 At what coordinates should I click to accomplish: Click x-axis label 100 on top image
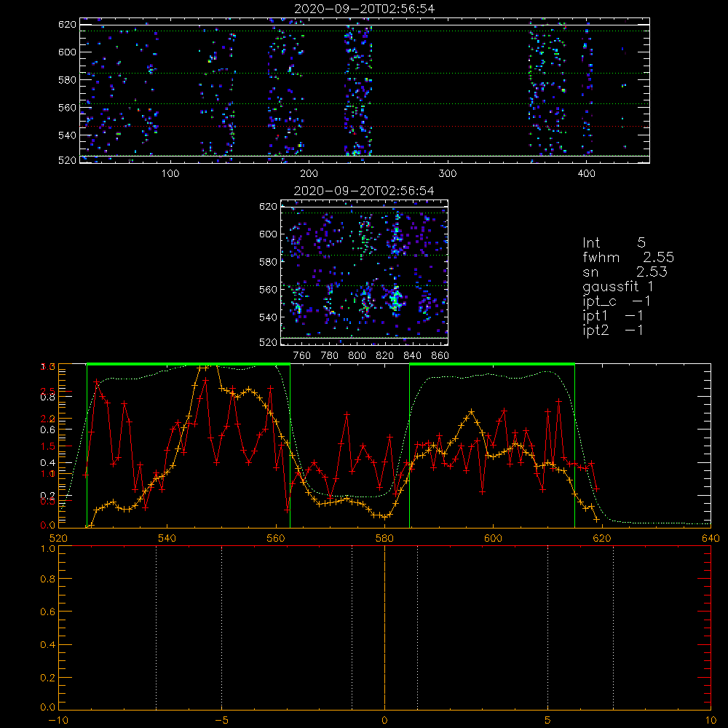170,174
